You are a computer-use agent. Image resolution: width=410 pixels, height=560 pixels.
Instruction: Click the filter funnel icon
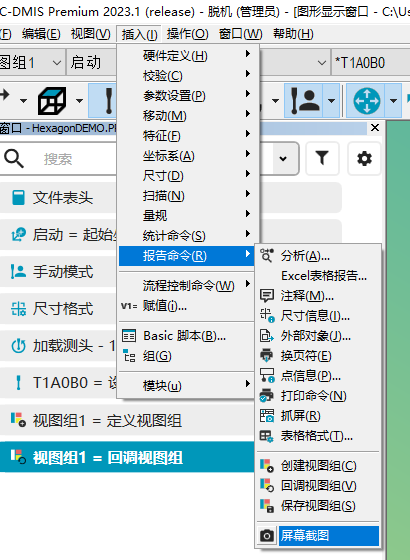pos(322,158)
